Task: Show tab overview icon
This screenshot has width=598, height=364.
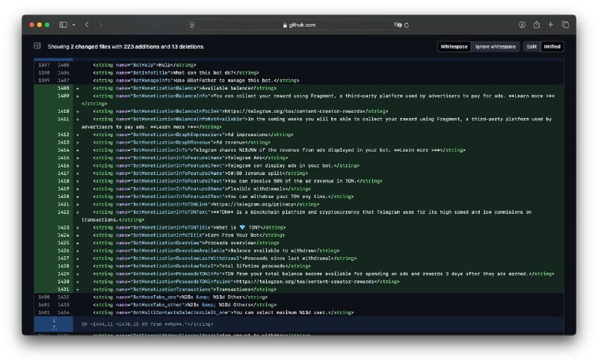Action: click(x=565, y=25)
